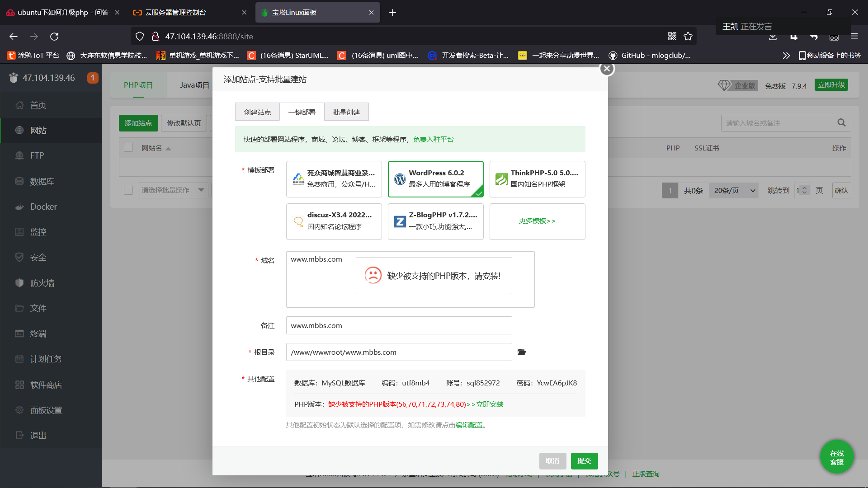Switch to the 创建站点 tab
This screenshot has width=868, height=488.
[257, 112]
